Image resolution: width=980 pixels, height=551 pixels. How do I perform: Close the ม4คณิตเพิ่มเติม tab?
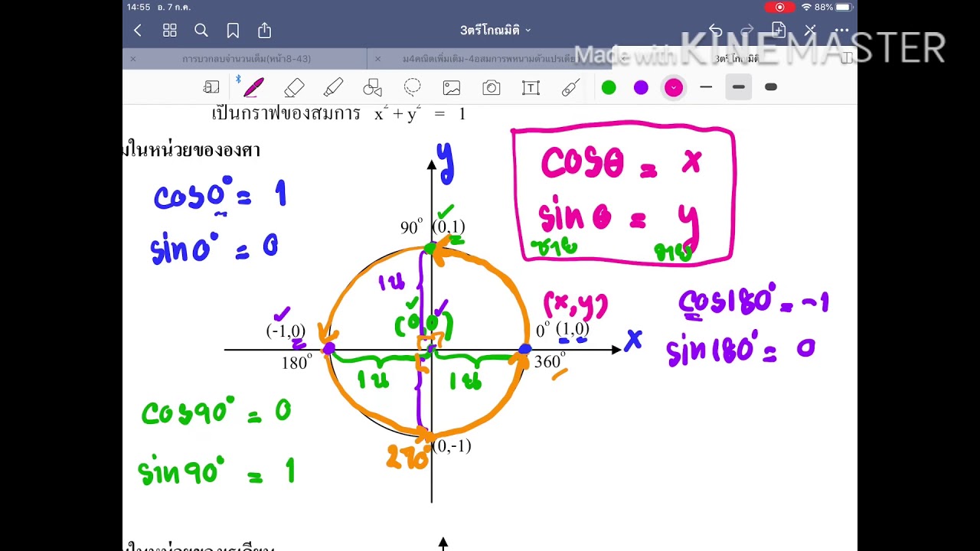[x=377, y=58]
